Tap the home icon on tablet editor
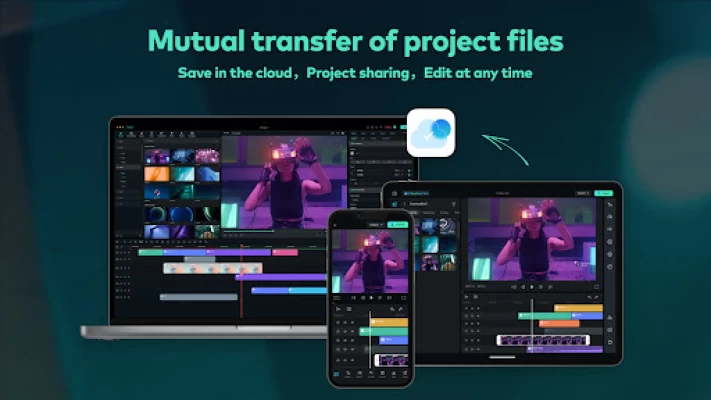Viewport: 711px width, 400px height. (396, 193)
